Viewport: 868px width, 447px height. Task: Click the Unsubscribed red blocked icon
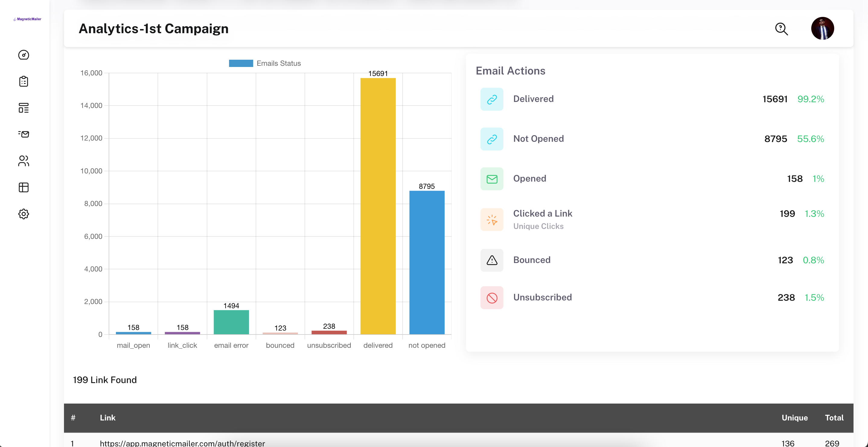[492, 298]
